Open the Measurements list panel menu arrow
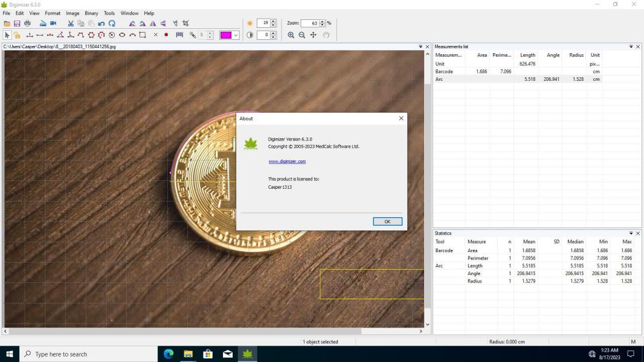644x362 pixels. click(631, 46)
